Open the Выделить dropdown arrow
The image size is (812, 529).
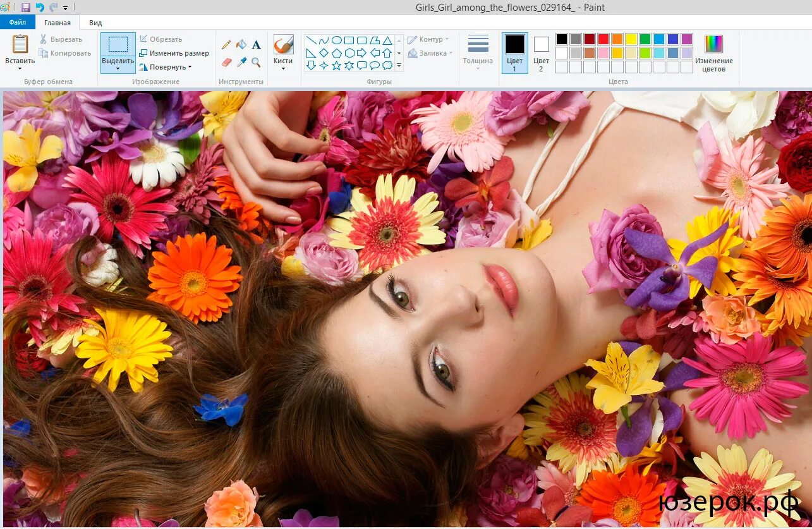(x=118, y=68)
